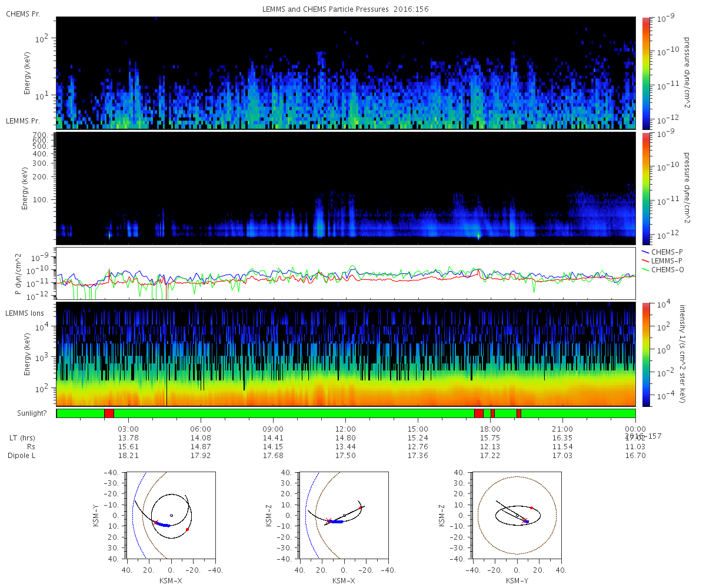
Task: Click the 15:00 time tick label
Action: coord(418,429)
